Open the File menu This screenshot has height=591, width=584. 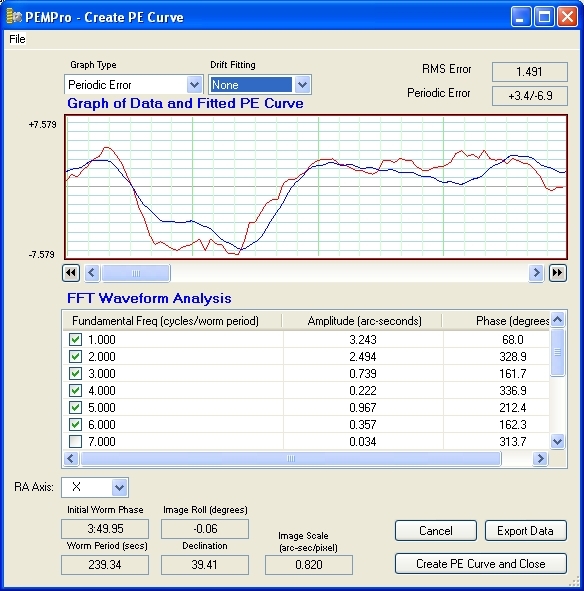(x=17, y=39)
